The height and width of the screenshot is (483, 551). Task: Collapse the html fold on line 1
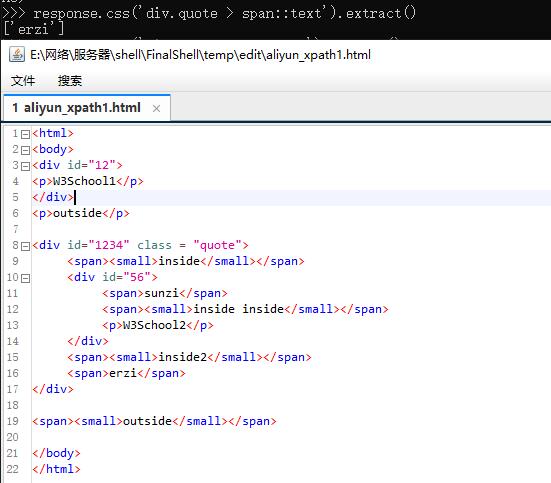[x=25, y=134]
